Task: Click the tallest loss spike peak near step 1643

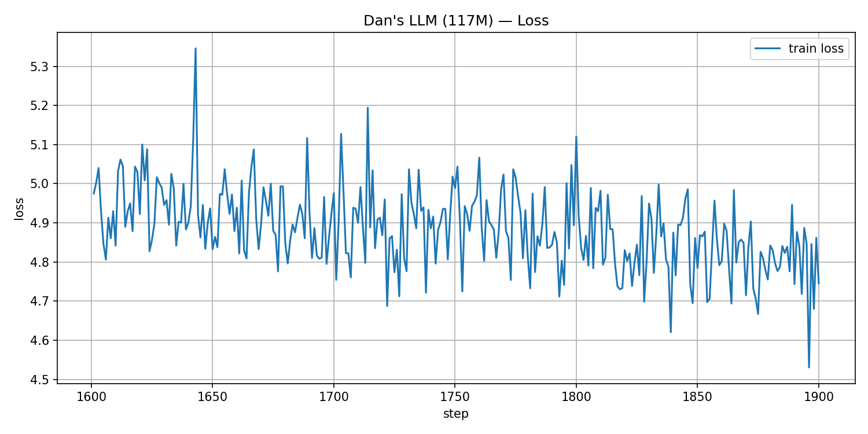Action: [196, 49]
